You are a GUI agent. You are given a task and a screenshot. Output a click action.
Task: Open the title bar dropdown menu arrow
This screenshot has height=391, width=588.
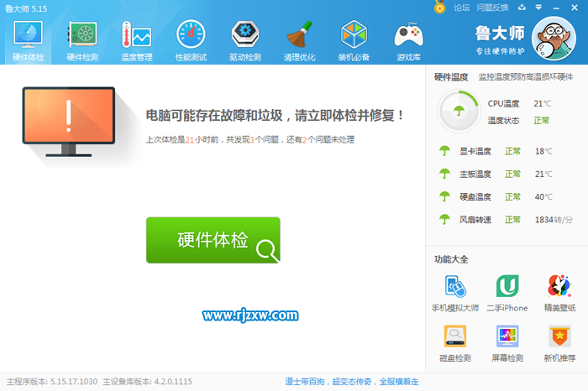point(538,7)
